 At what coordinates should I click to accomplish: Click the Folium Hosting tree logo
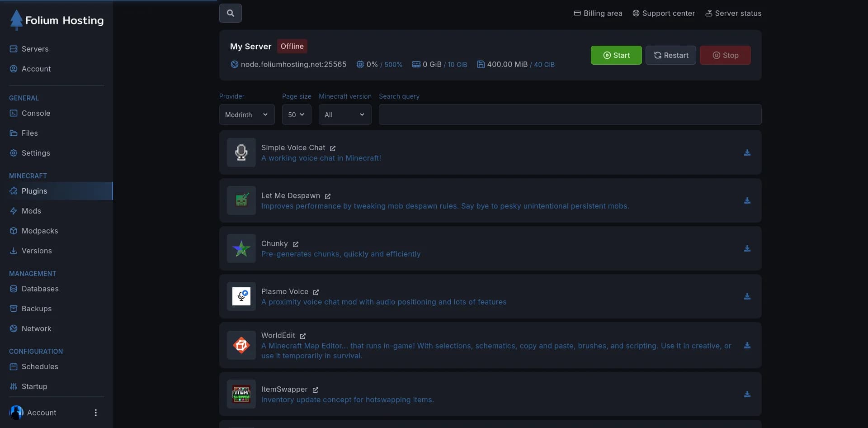tap(16, 20)
